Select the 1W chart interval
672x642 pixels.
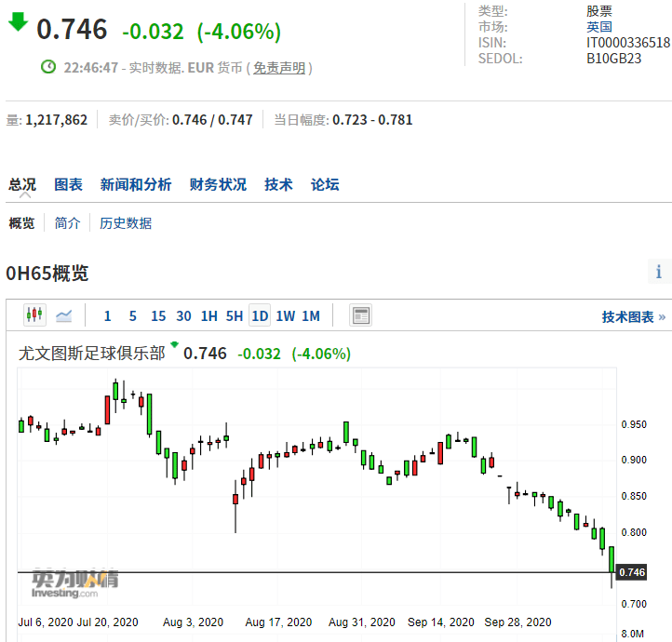(x=286, y=316)
